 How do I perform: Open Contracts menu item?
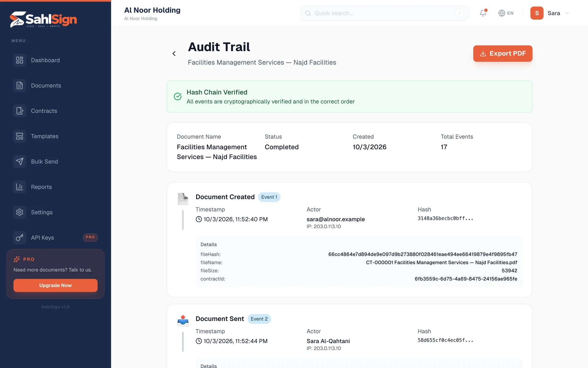[x=55, y=111]
